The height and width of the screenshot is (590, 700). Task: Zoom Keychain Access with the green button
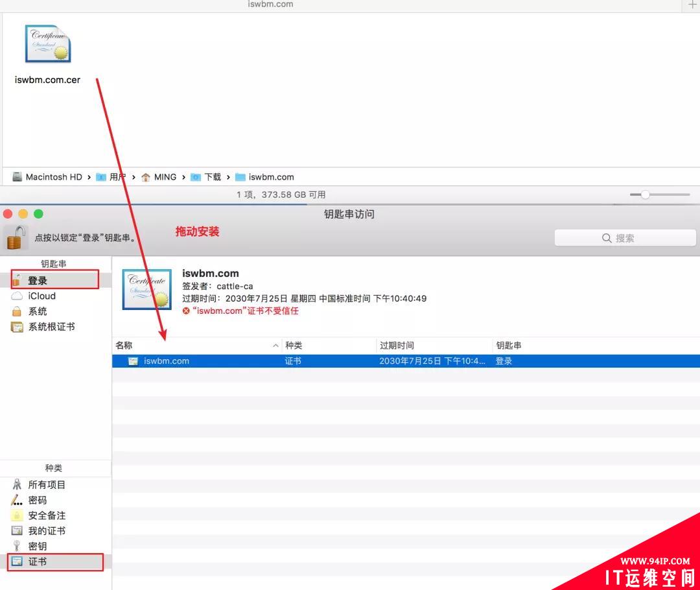point(38,214)
